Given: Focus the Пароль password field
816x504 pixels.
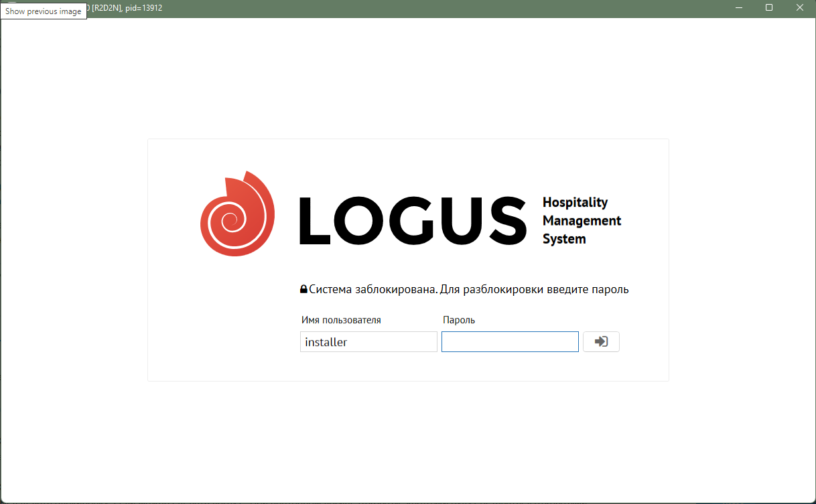Looking at the screenshot, I should (x=510, y=341).
